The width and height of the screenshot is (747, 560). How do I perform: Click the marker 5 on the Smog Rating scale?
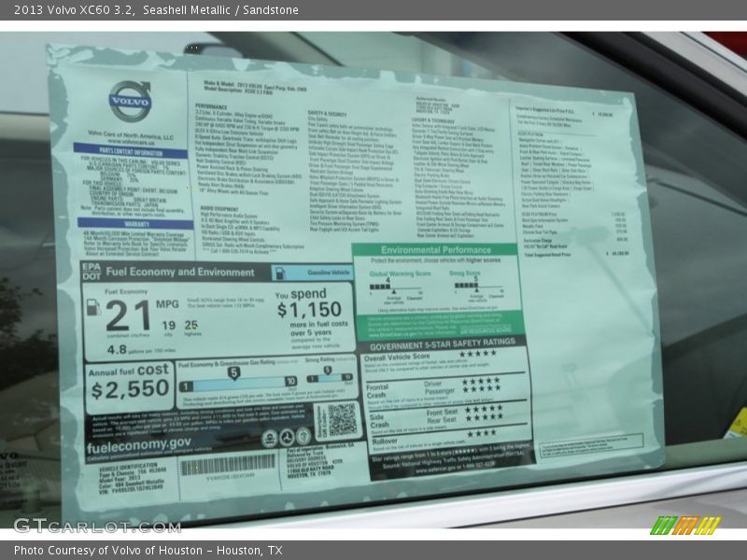click(x=328, y=371)
